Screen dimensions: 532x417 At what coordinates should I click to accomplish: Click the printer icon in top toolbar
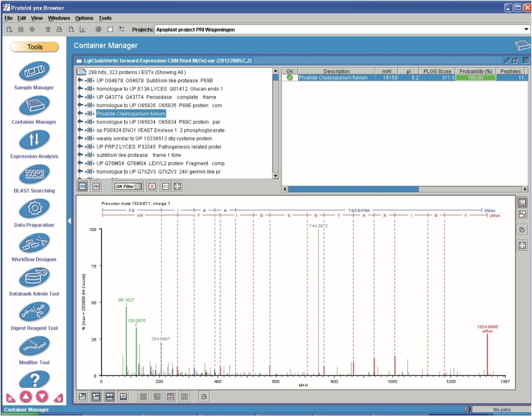click(x=59, y=29)
